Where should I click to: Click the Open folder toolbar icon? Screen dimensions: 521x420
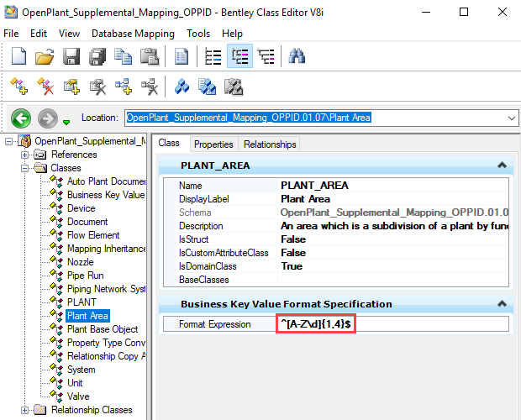tap(45, 56)
